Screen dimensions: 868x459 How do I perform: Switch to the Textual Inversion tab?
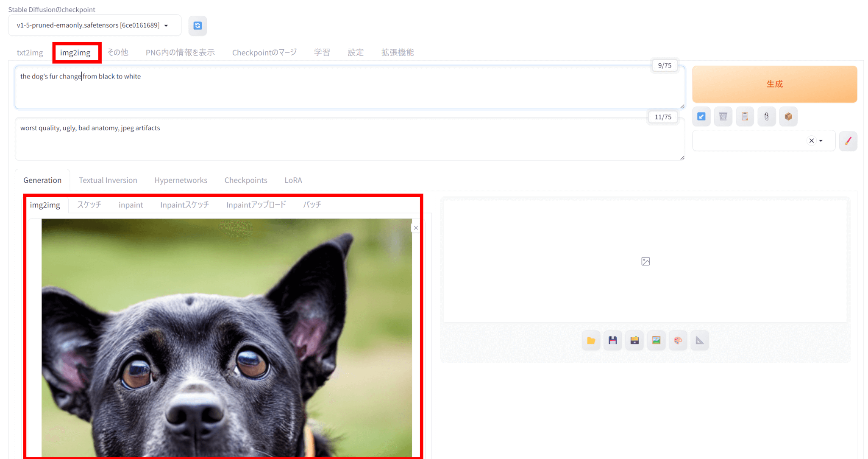(108, 180)
